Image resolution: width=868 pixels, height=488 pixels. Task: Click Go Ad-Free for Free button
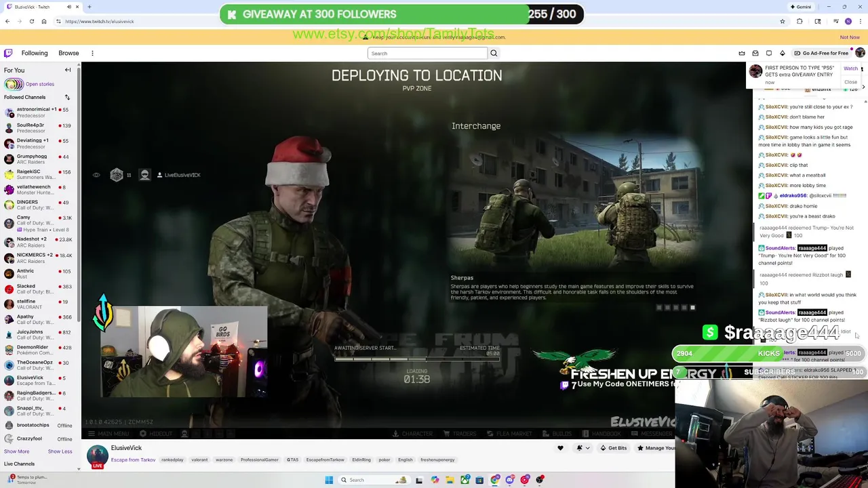tap(821, 53)
